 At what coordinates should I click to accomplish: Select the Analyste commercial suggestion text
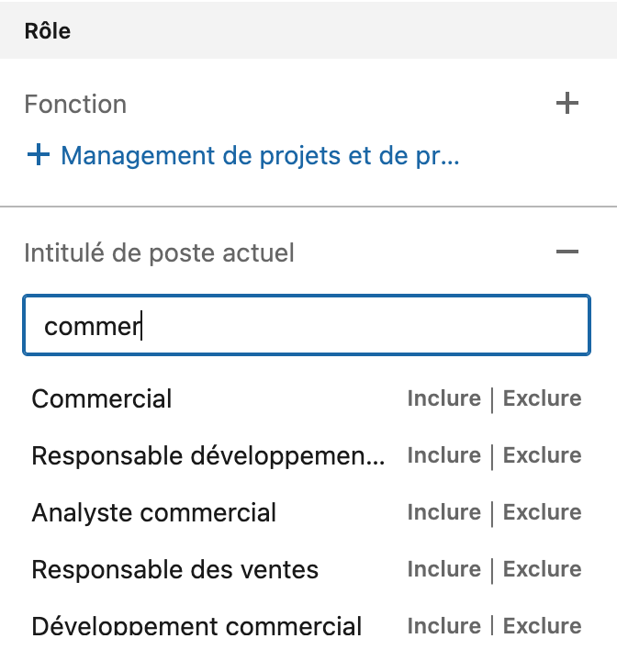pos(154,512)
